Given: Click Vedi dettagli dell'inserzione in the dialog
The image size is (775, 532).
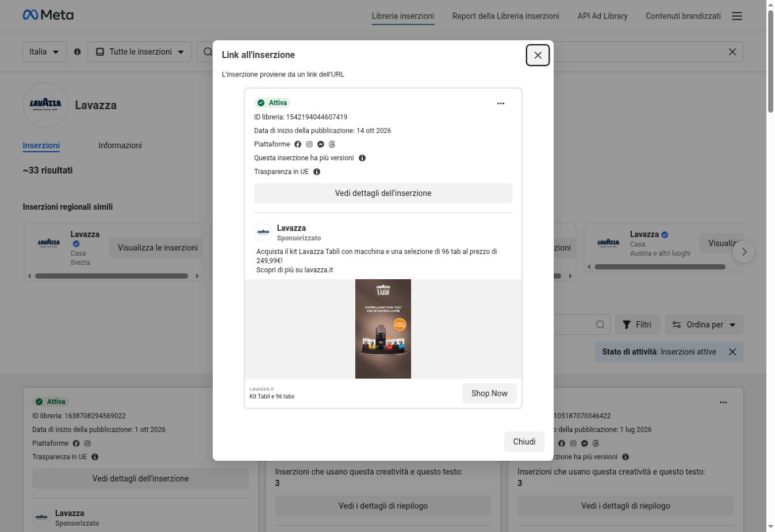Looking at the screenshot, I should pos(383,193).
